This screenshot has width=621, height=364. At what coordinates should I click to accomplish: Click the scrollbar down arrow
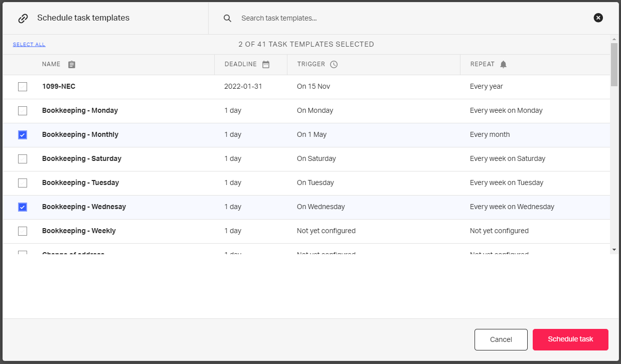click(x=614, y=249)
